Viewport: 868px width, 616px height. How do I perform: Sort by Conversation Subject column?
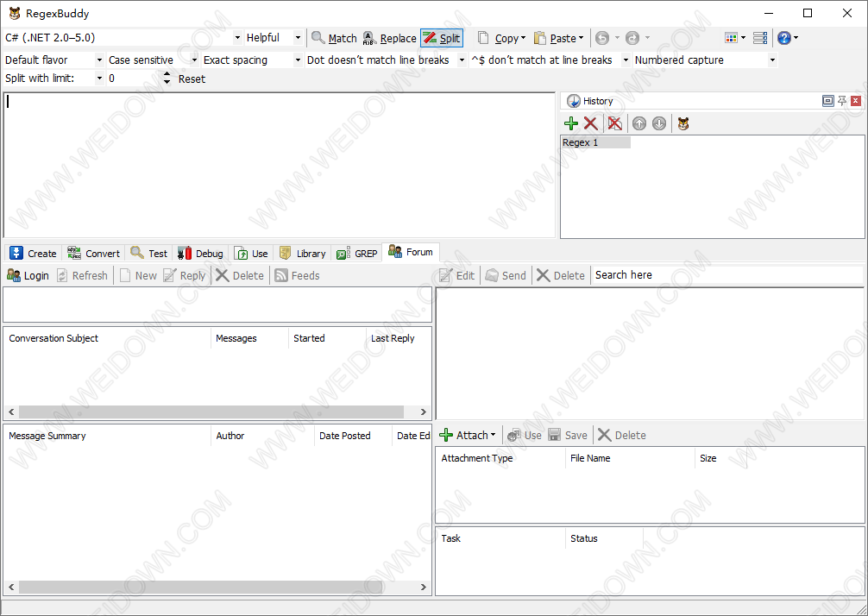point(107,338)
